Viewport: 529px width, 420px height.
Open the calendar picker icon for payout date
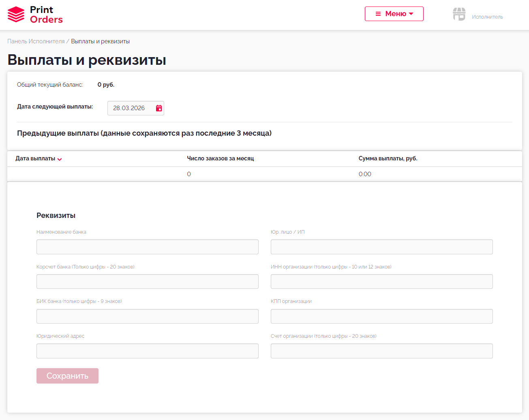pyautogui.click(x=159, y=108)
